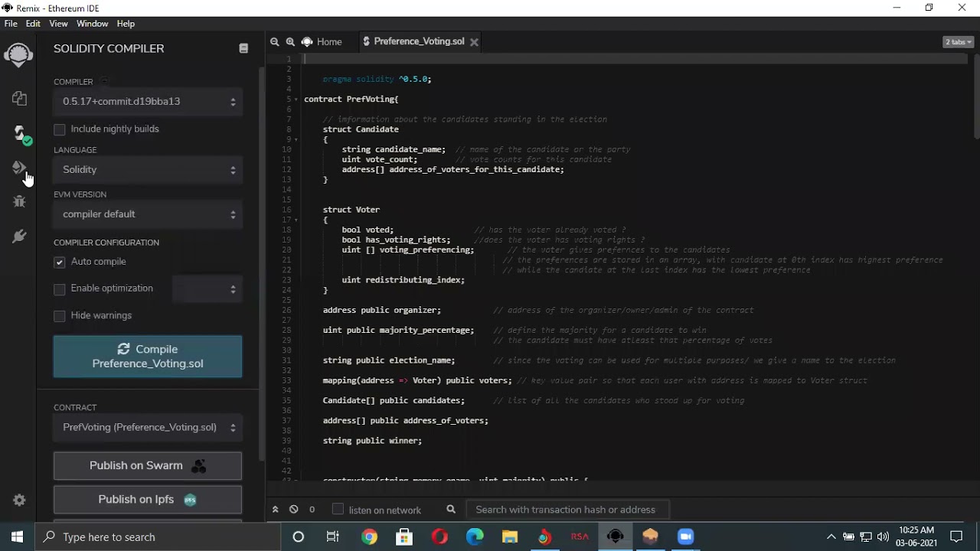The image size is (980, 551).
Task: Click the pending transactions count 0
Action: (312, 510)
